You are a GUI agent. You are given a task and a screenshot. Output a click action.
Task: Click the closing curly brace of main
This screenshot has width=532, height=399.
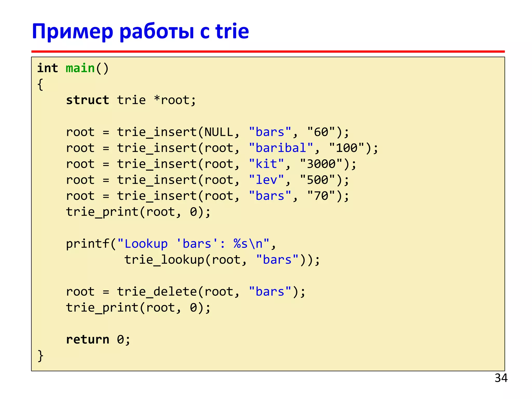[x=41, y=356]
